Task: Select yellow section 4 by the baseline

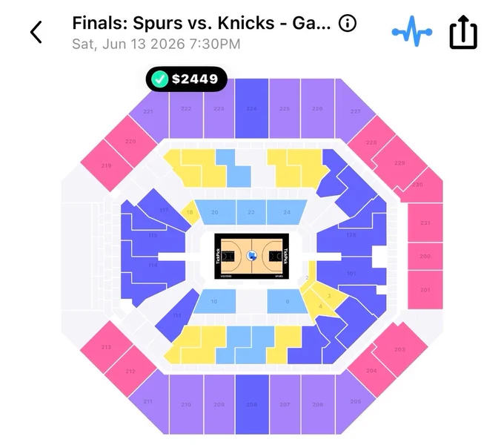Action: (320, 306)
